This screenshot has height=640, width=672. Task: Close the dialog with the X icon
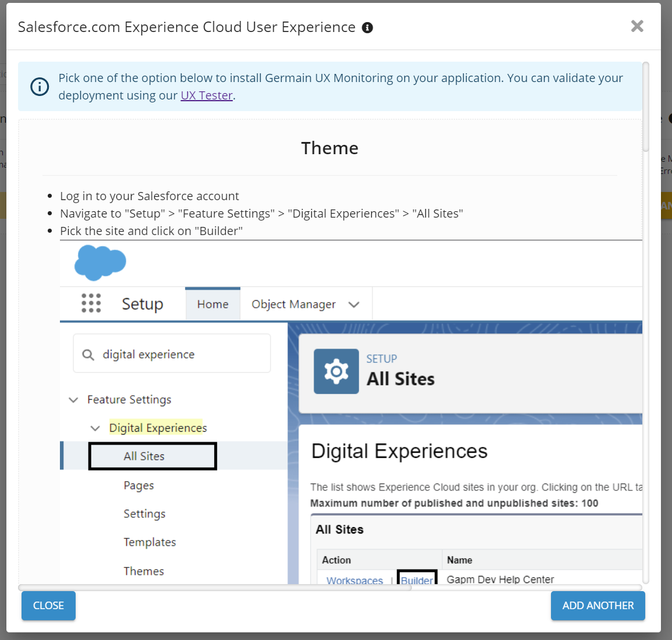(637, 26)
